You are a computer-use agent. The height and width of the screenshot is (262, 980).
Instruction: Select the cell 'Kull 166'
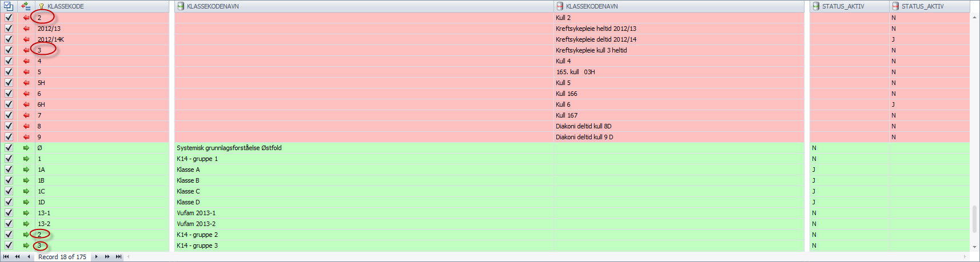tap(679, 94)
